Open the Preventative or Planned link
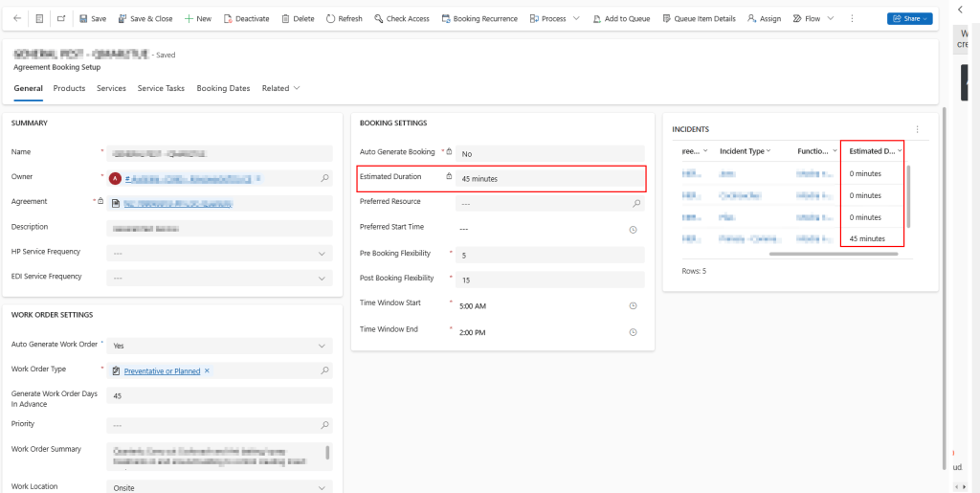Image resolution: width=980 pixels, height=493 pixels. [x=162, y=370]
